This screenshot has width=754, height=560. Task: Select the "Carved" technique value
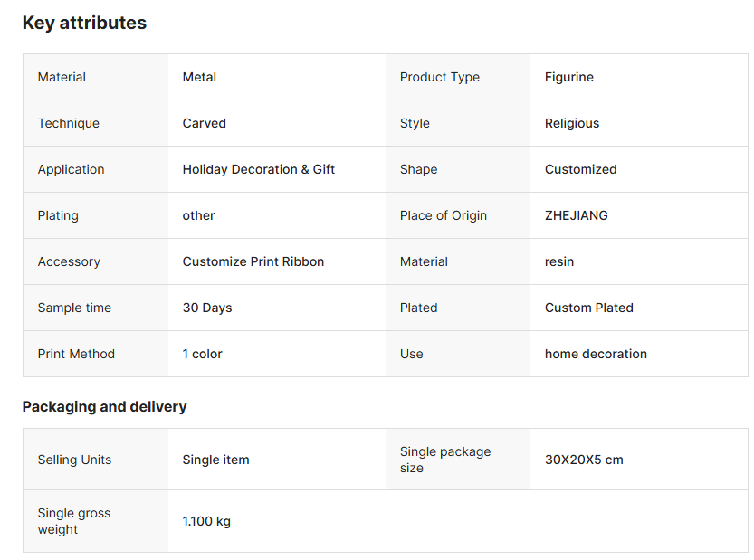pos(205,123)
